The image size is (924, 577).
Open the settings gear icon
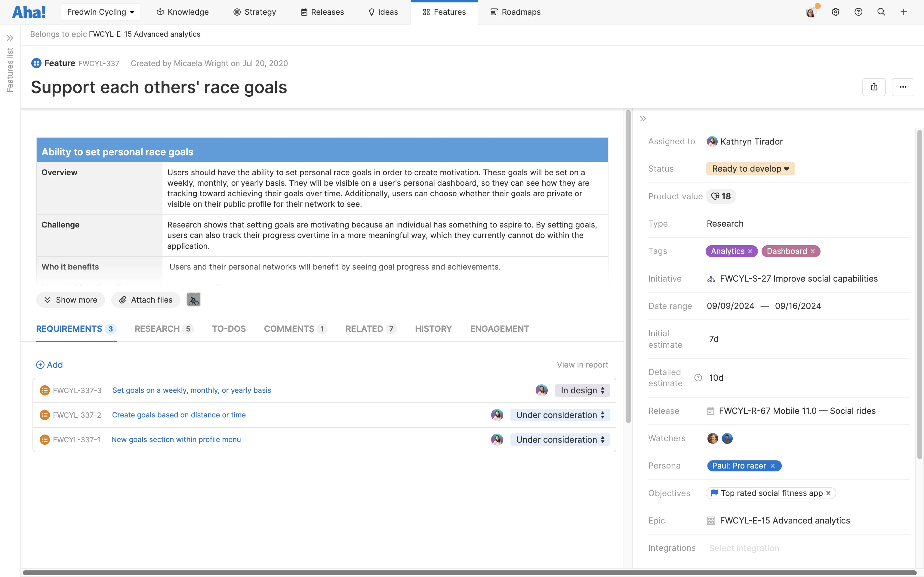click(x=835, y=12)
